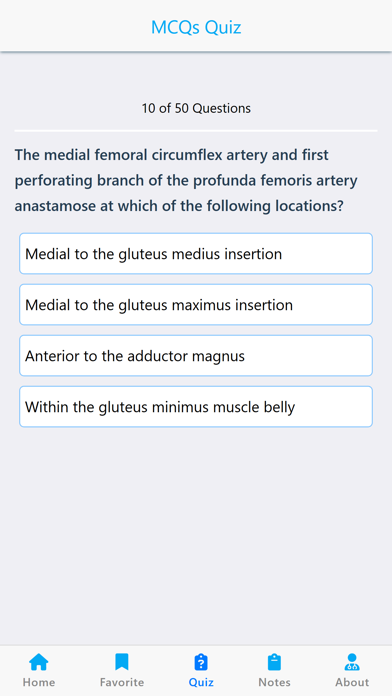Choose answer Medial to gluteus maximus insertion
Image resolution: width=392 pixels, height=696 pixels.
[x=196, y=304]
